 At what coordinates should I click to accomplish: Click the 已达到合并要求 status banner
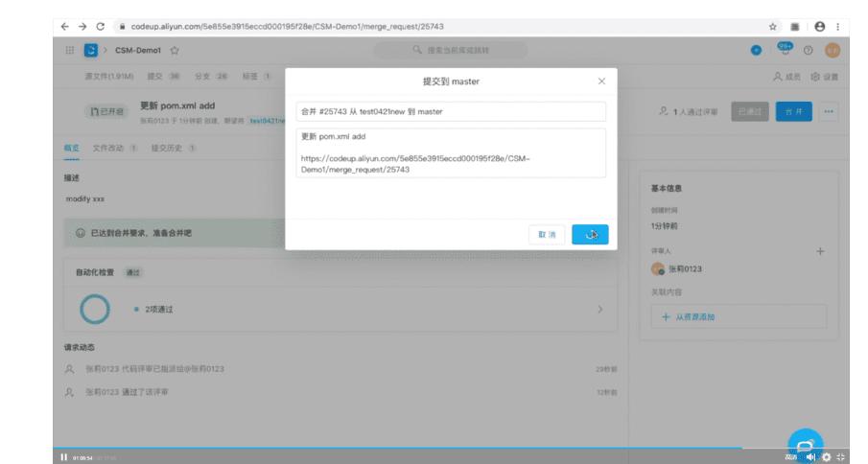(x=175, y=233)
